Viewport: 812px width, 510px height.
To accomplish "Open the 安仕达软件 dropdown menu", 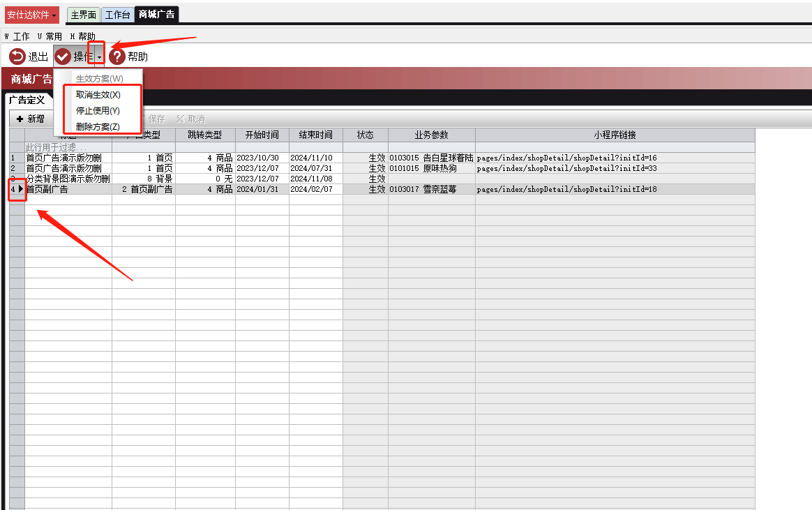I will pos(32,15).
